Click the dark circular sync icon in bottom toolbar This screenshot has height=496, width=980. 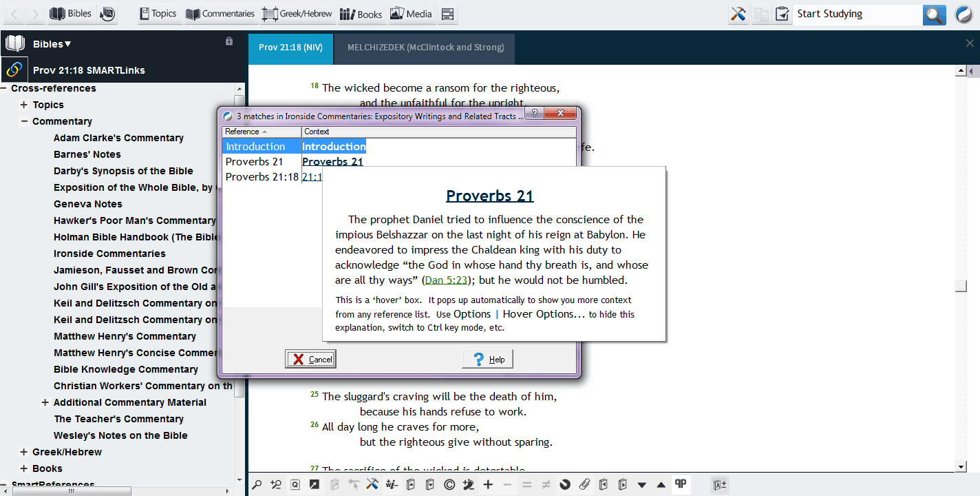(x=565, y=485)
